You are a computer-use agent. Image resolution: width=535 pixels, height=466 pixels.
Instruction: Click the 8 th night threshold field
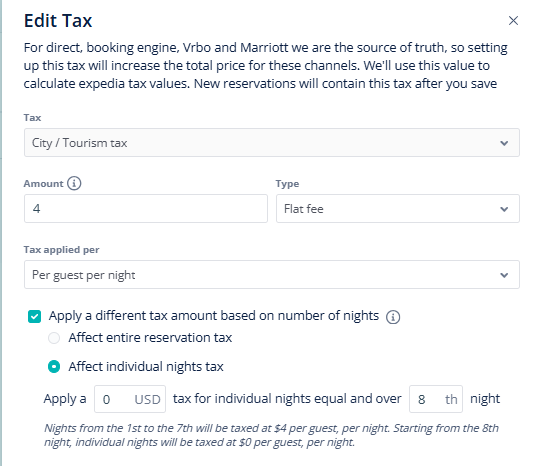436,399
